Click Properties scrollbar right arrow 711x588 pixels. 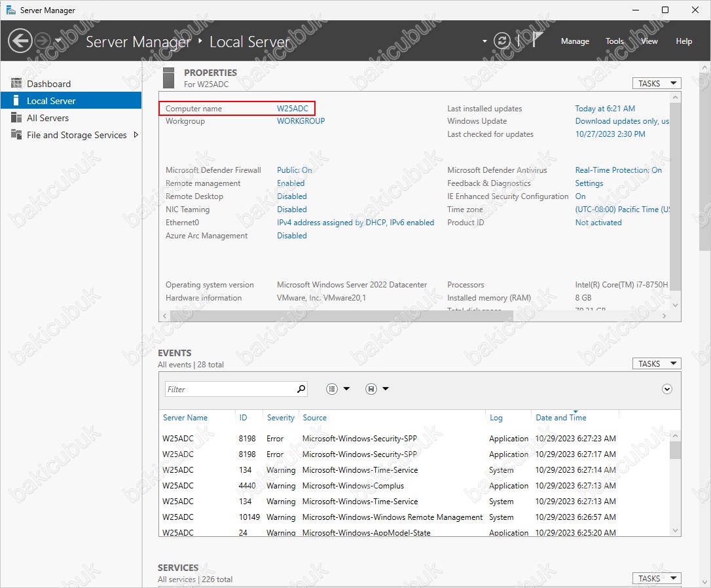click(x=664, y=316)
